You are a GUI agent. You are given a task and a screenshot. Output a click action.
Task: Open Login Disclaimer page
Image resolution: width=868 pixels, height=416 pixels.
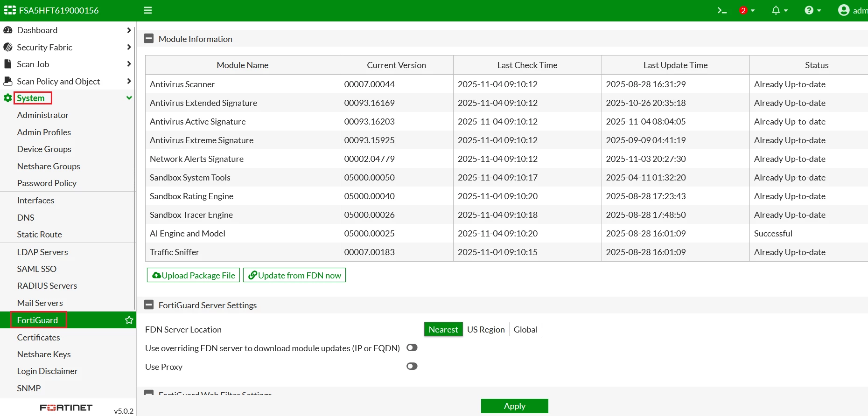pyautogui.click(x=48, y=371)
